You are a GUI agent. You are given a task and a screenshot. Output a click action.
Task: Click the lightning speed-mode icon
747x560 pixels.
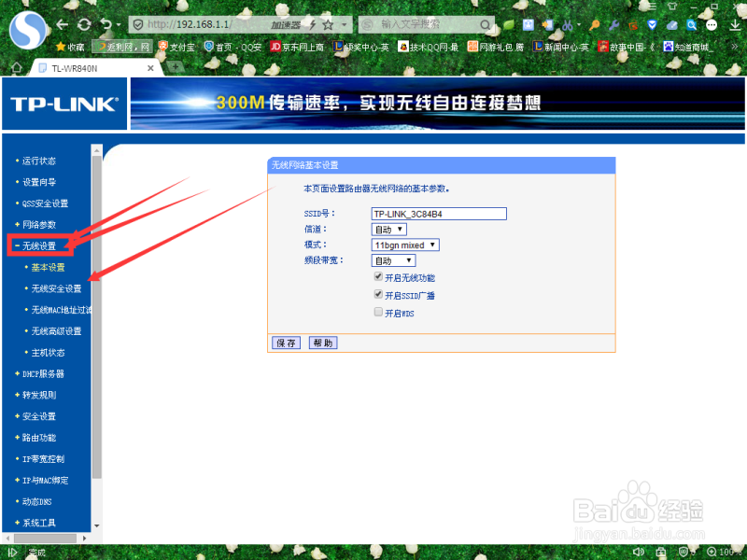click(313, 25)
